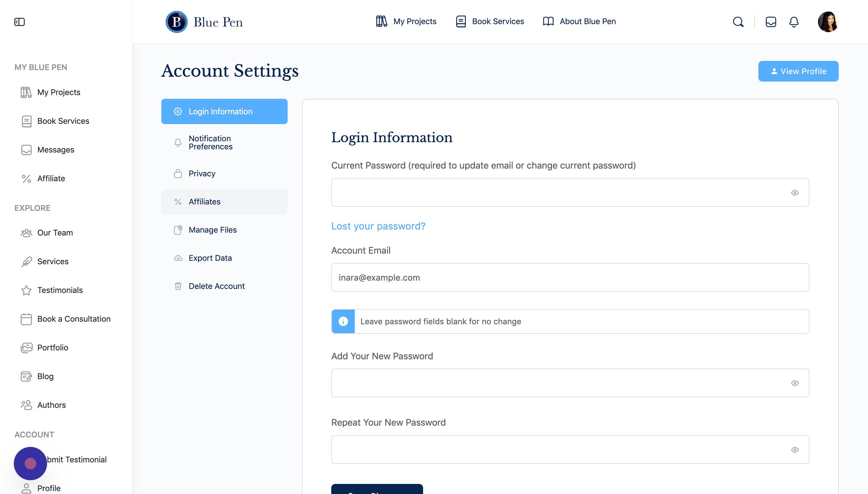Toggle visibility of Add Your New Password
The width and height of the screenshot is (868, 494).
click(x=795, y=383)
